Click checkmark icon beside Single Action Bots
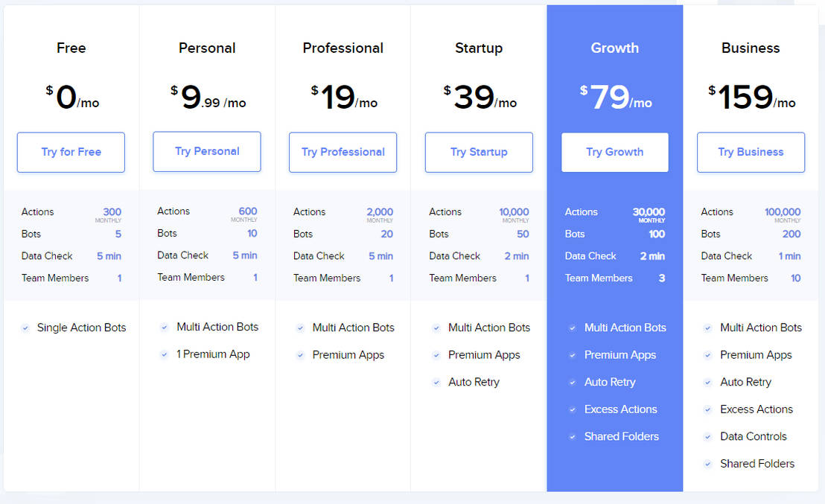 click(25, 328)
